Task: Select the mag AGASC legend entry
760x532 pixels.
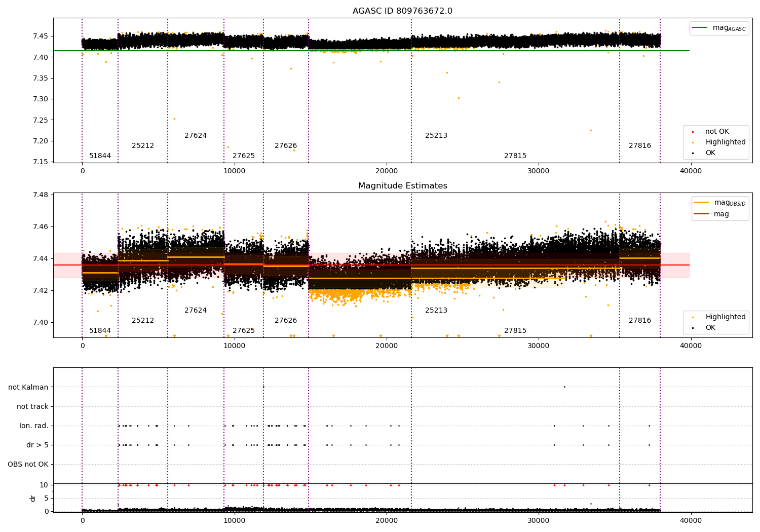Action: [719, 28]
